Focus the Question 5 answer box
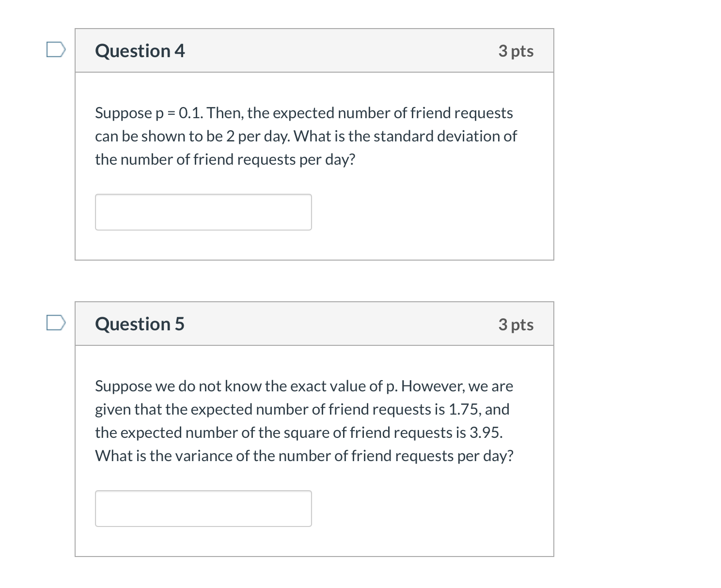This screenshot has width=721, height=588. pos(203,509)
